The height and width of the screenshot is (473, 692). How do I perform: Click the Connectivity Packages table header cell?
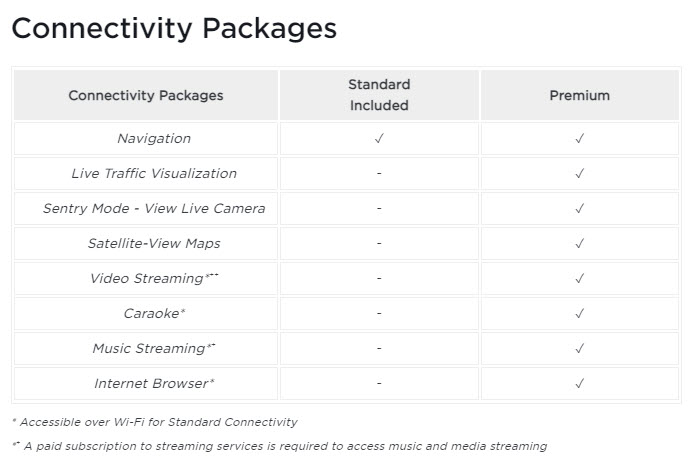coord(146,95)
